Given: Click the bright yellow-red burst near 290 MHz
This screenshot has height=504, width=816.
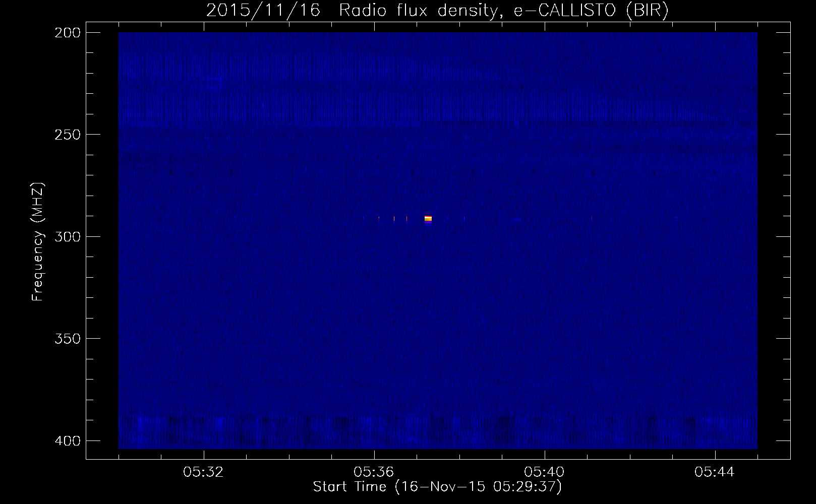Looking at the screenshot, I should coord(428,219).
